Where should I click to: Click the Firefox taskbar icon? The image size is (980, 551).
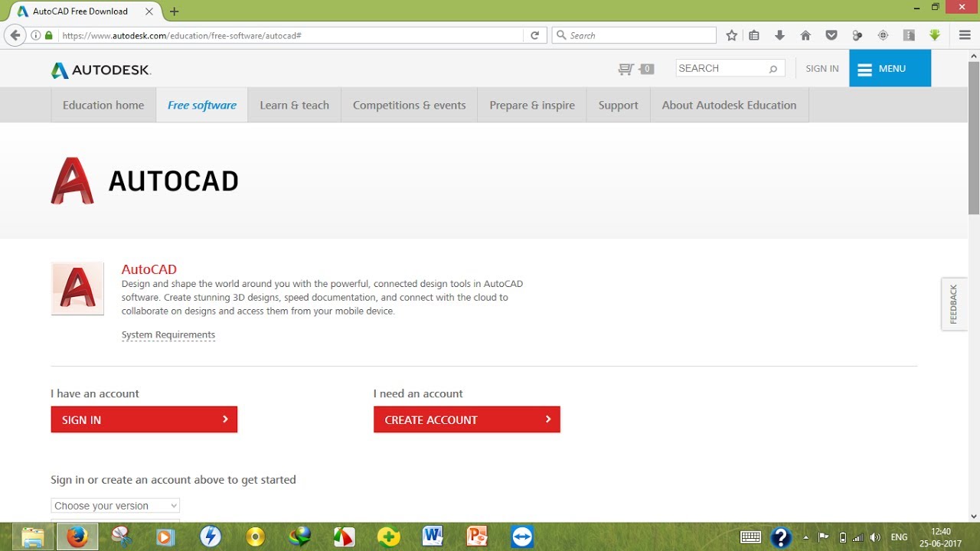tap(77, 537)
